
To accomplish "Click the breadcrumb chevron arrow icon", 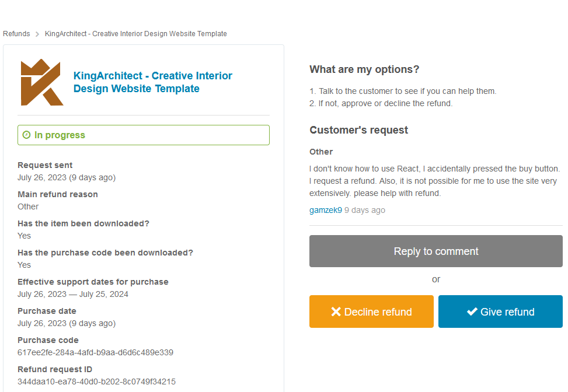I will [x=37, y=34].
